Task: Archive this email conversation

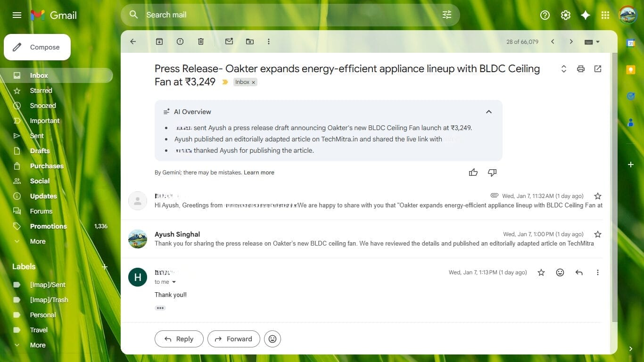Action: tap(159, 41)
